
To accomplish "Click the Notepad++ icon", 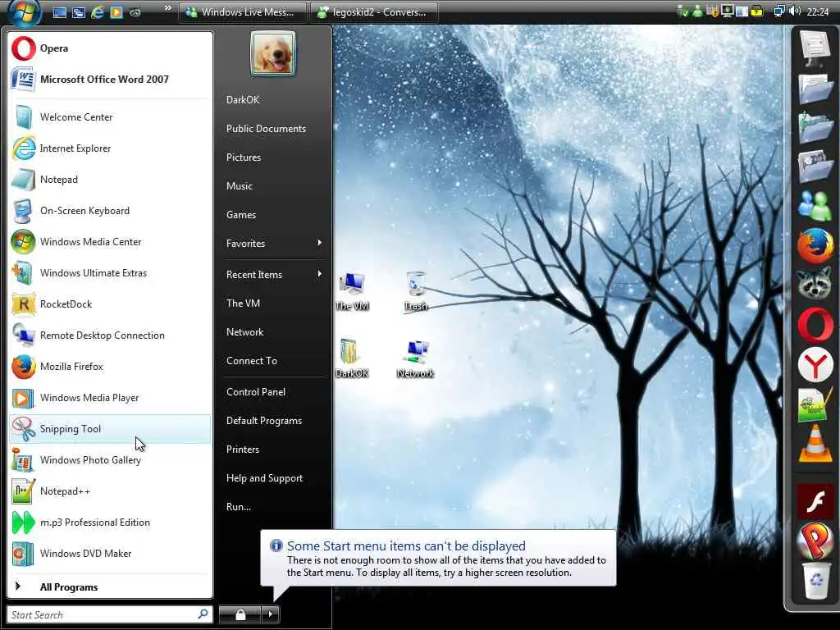I will pos(23,491).
